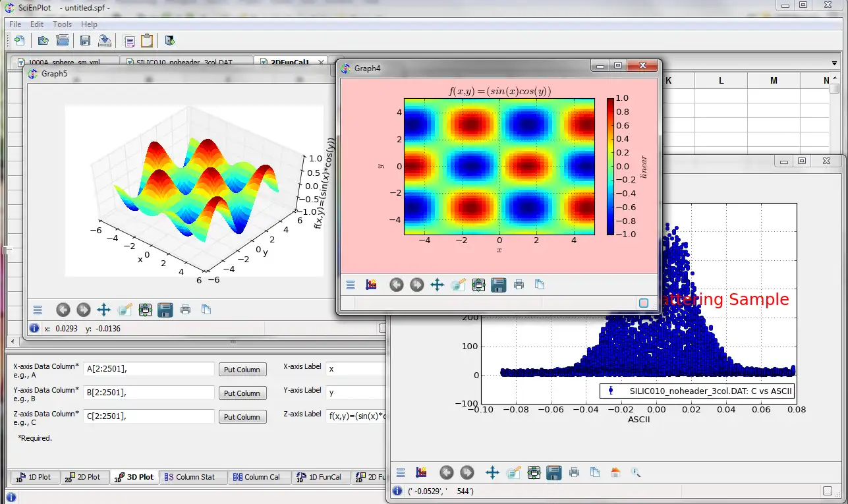This screenshot has height=504, width=848.
Task: Click the colorbar in Graph4 heatmap
Action: click(610, 166)
